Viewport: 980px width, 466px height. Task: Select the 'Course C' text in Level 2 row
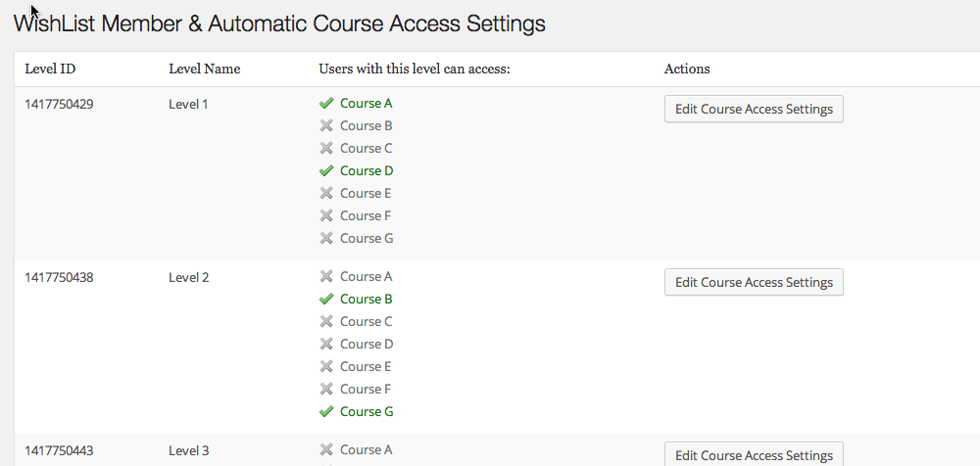coord(367,321)
